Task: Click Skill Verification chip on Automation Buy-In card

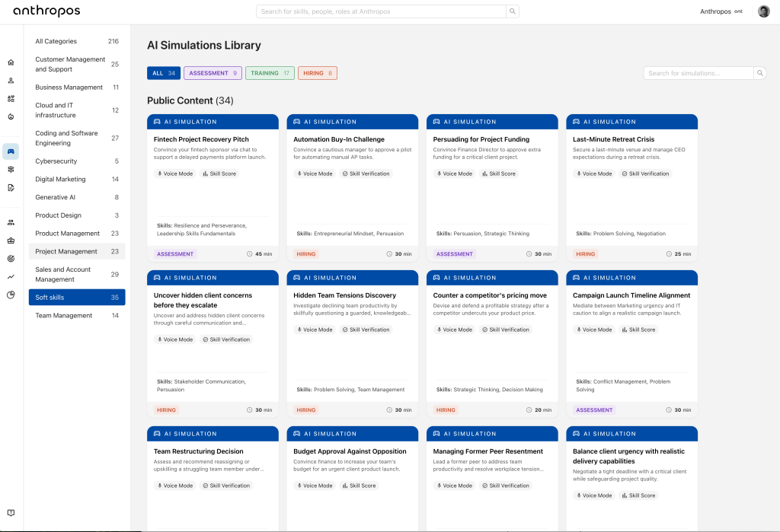Action: (x=366, y=174)
